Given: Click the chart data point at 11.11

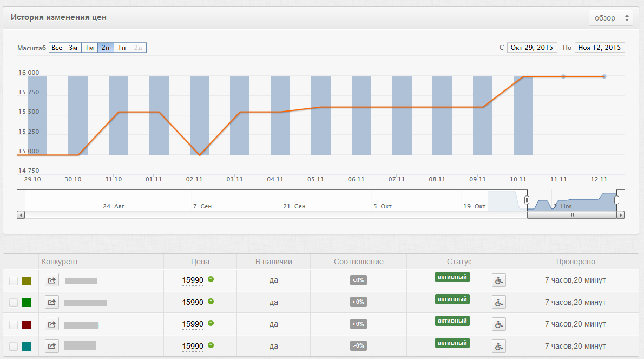Looking at the screenshot, I should [x=563, y=76].
